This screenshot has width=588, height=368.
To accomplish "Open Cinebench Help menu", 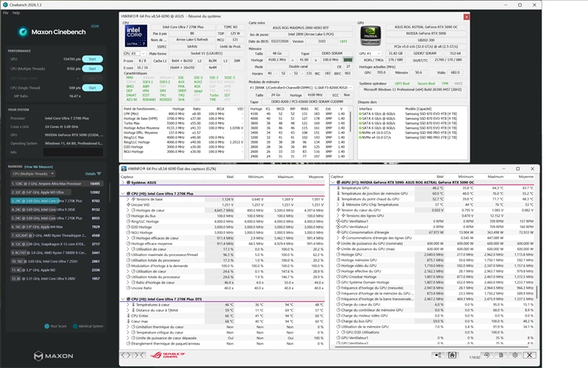I will (16, 13).
